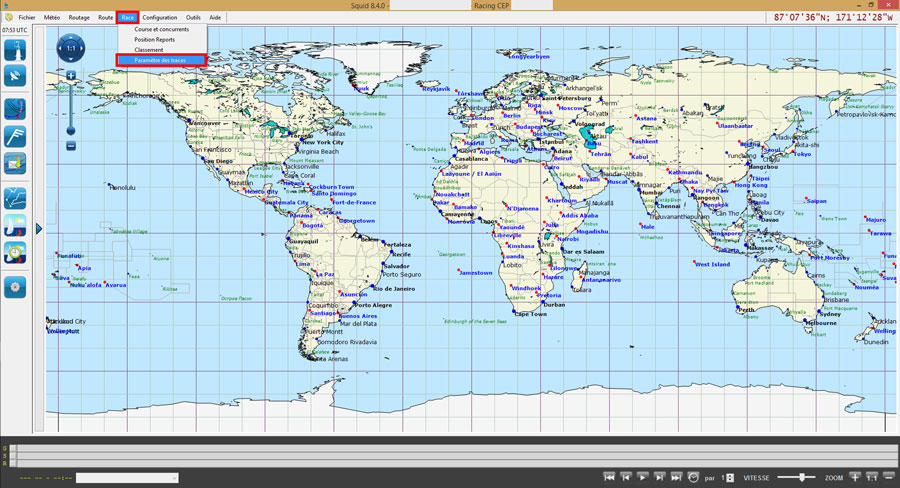Screen dimensions: 900x488
Task: Open the Configuration menu
Action: click(159, 17)
